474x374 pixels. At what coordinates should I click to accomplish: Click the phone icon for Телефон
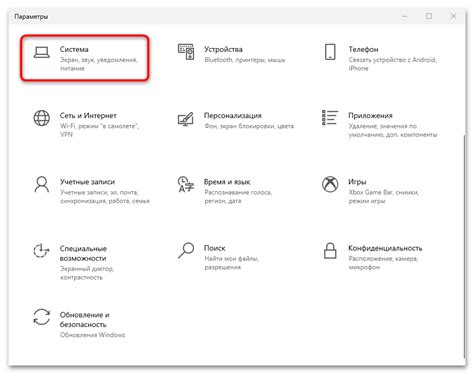(x=330, y=52)
